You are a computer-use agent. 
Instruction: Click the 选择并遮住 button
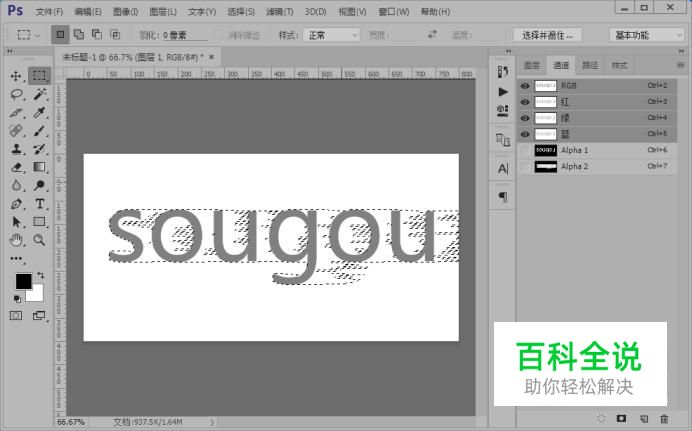547,35
